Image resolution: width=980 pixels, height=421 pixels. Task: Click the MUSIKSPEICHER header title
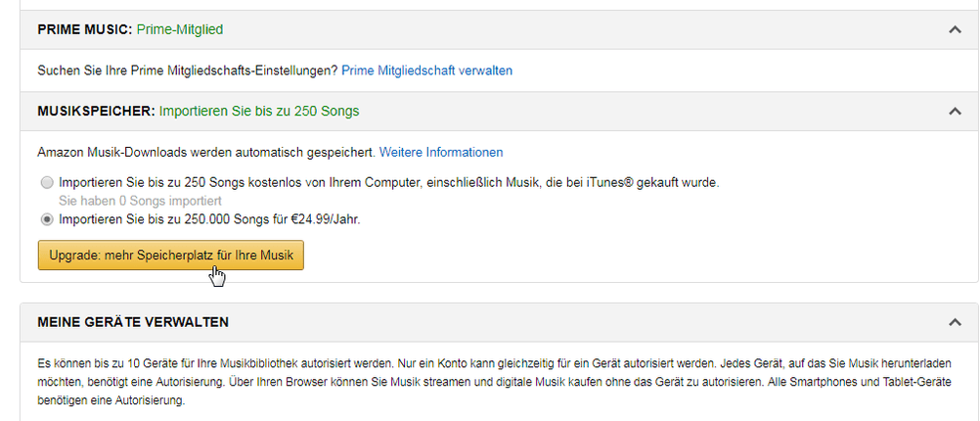96,112
